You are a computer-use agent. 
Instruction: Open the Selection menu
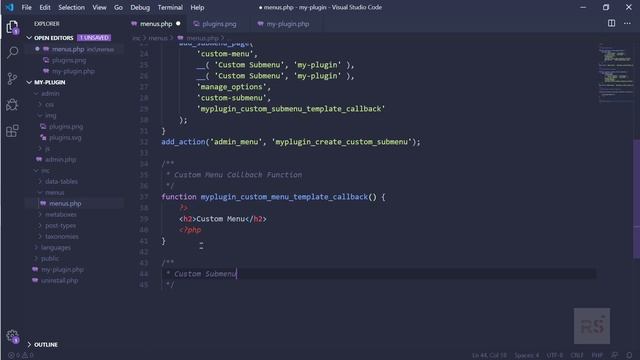pyautogui.click(x=71, y=7)
